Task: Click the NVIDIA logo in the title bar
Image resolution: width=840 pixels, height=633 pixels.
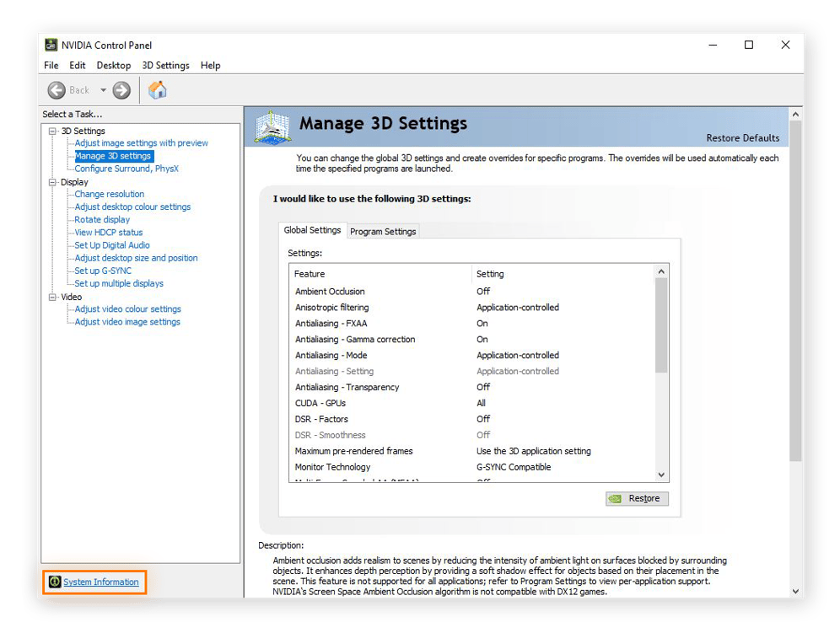Action: point(52,45)
